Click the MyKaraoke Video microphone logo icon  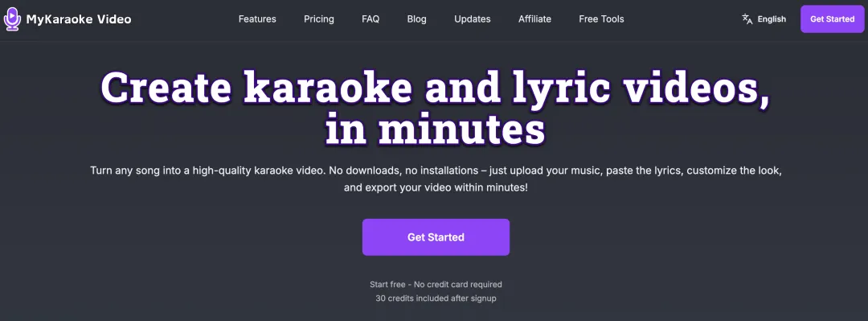[11, 19]
